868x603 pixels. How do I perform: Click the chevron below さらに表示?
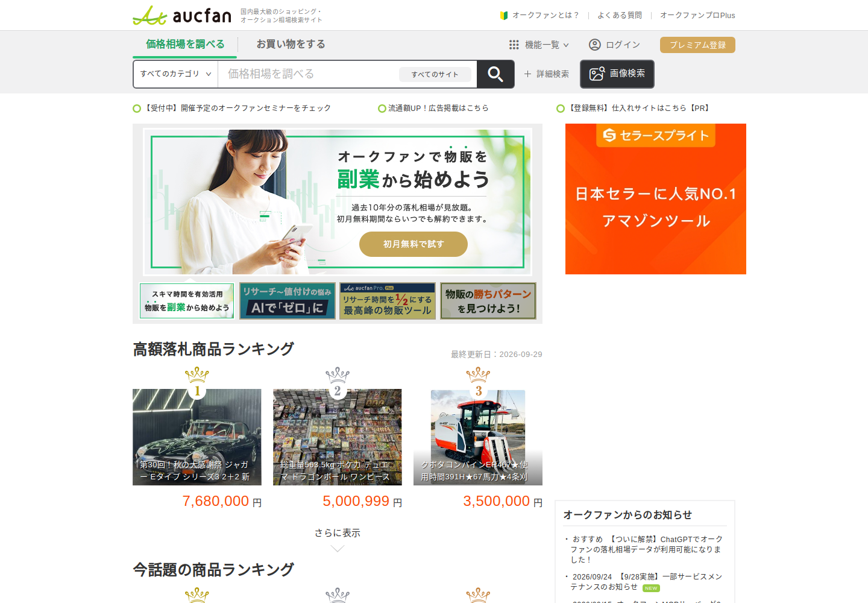coord(338,549)
